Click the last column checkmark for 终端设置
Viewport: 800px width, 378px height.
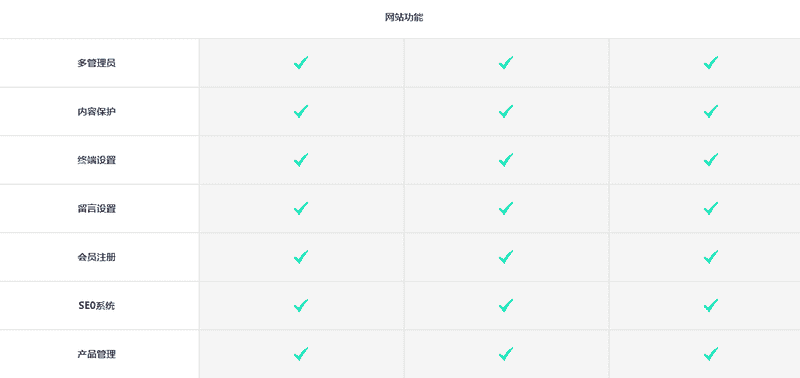pos(711,160)
